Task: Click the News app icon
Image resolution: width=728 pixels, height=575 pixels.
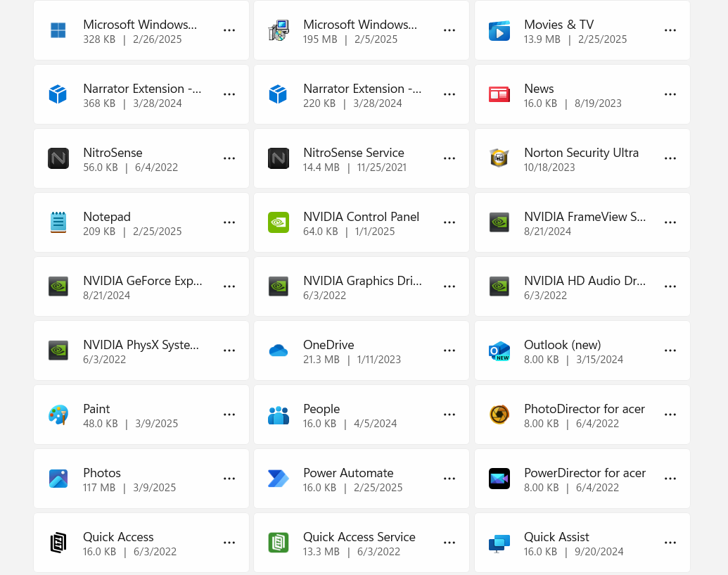Action: (499, 95)
